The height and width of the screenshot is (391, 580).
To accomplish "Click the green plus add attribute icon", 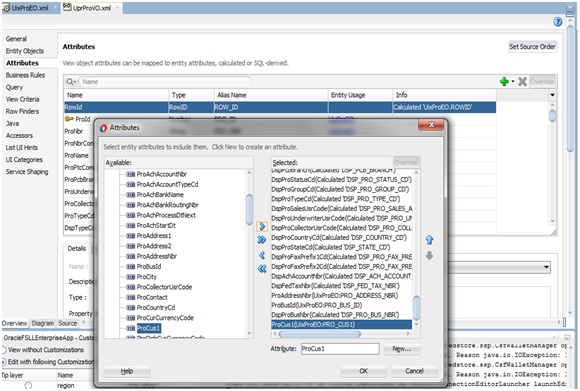I will click(x=504, y=81).
